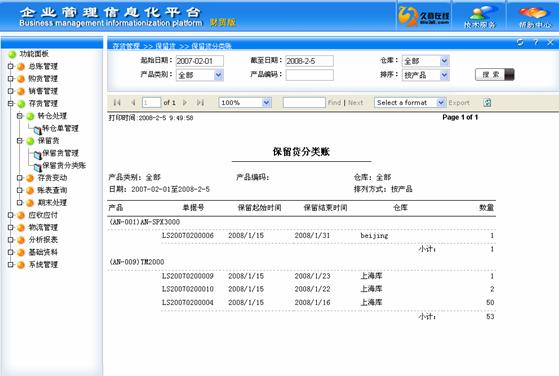Click the green ball icon beside 保留货

pos(30,141)
